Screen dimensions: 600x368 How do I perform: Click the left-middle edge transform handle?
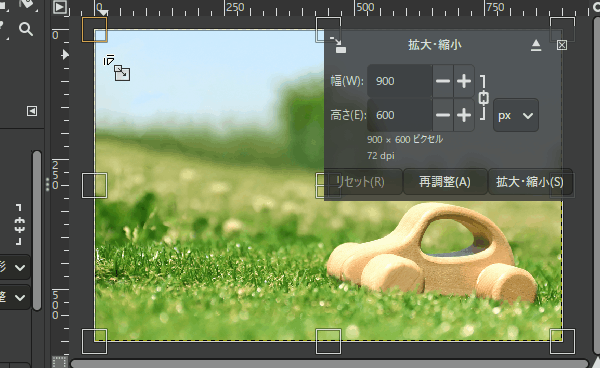point(95,186)
